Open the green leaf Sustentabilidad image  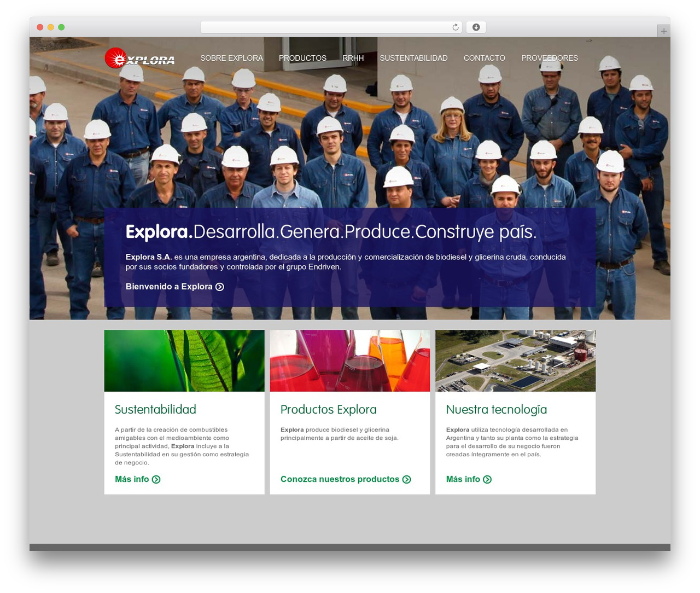[x=184, y=361]
